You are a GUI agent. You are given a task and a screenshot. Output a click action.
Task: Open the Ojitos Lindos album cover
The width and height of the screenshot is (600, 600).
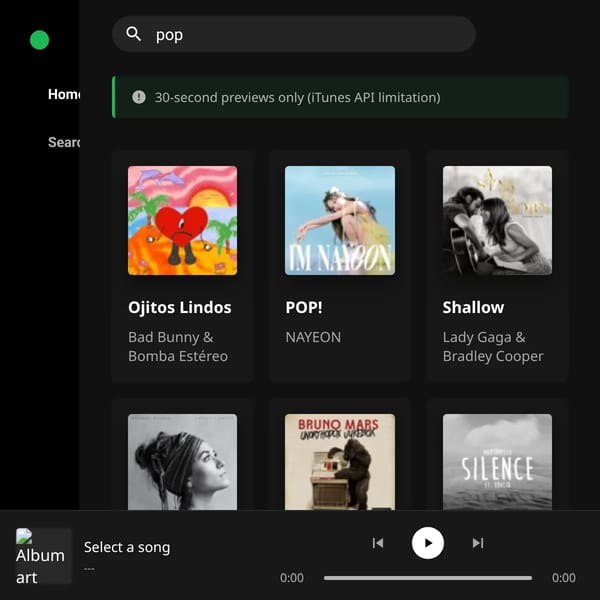click(x=183, y=220)
